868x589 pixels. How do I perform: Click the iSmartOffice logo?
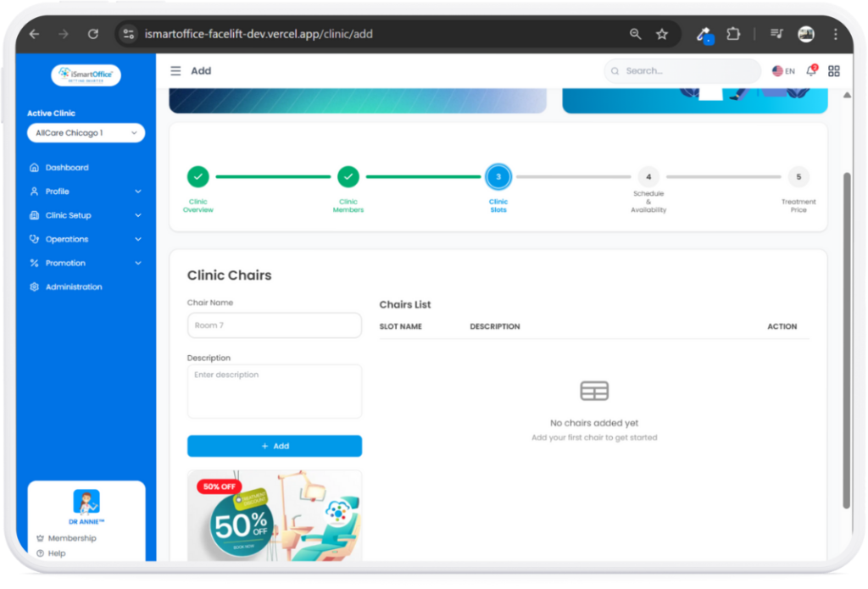point(86,75)
